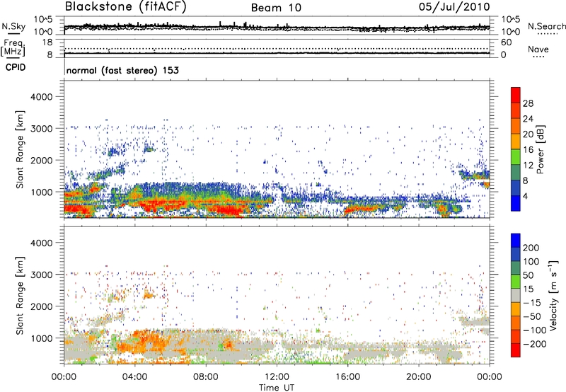This screenshot has height=392, width=566.
Task: Click the '18' frequency axis value
Action: pyautogui.click(x=47, y=42)
